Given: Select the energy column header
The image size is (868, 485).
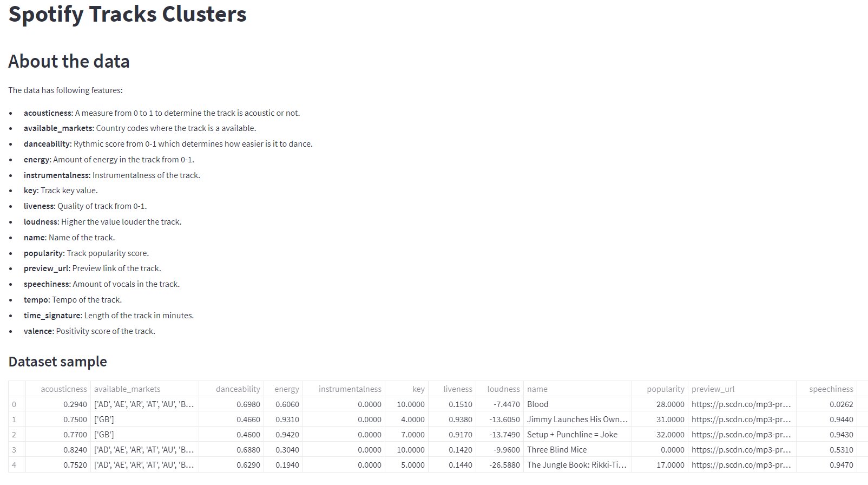Looking at the screenshot, I should point(286,389).
